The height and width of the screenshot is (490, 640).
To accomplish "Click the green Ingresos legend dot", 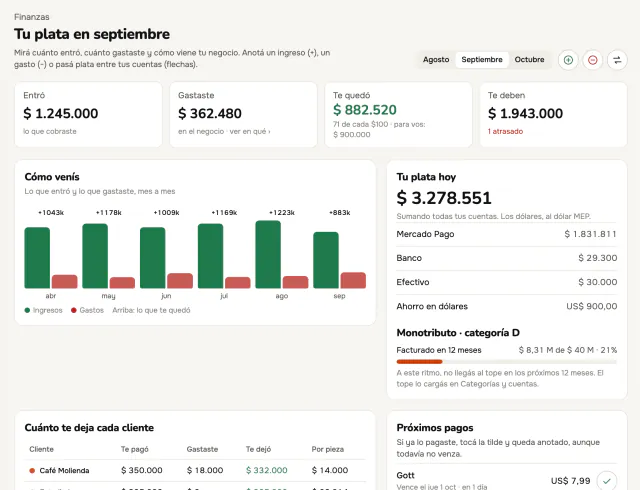I will (27, 310).
